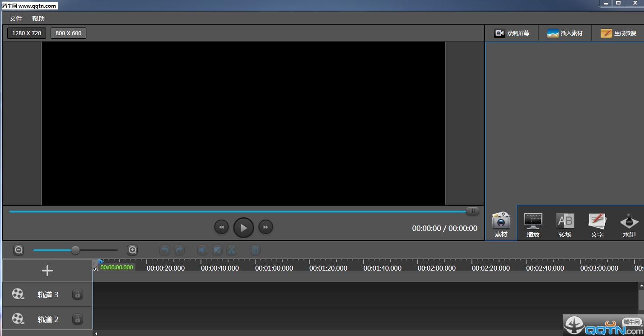Viewport: 644px width, 336px height.
Task: Set resolution to 800 X 600
Action: 69,33
